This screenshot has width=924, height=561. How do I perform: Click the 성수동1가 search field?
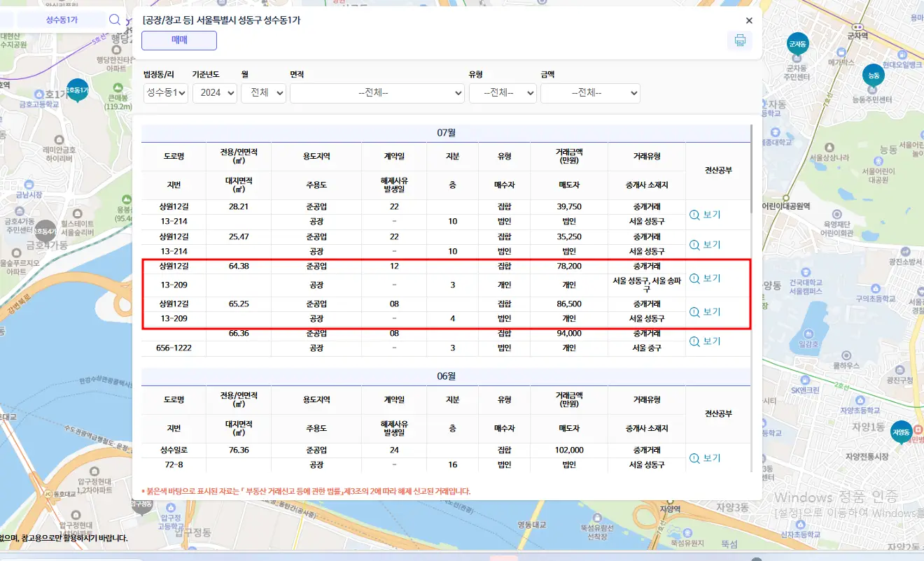[61, 20]
